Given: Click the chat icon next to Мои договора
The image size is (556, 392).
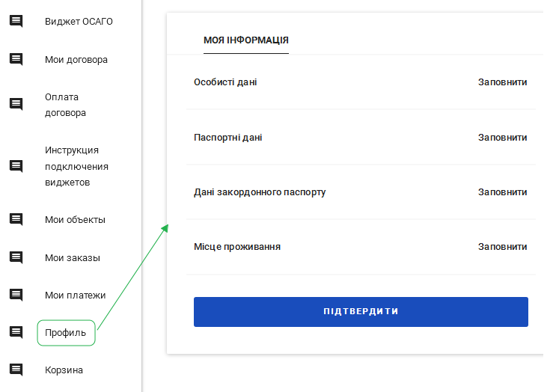Looking at the screenshot, I should (16, 59).
